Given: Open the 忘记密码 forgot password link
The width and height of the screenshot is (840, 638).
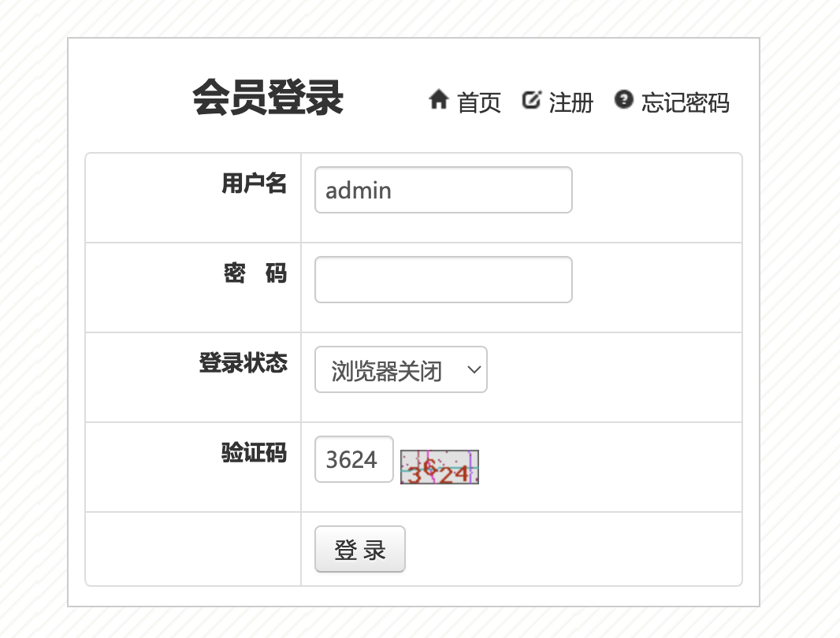Looking at the screenshot, I should (x=685, y=102).
